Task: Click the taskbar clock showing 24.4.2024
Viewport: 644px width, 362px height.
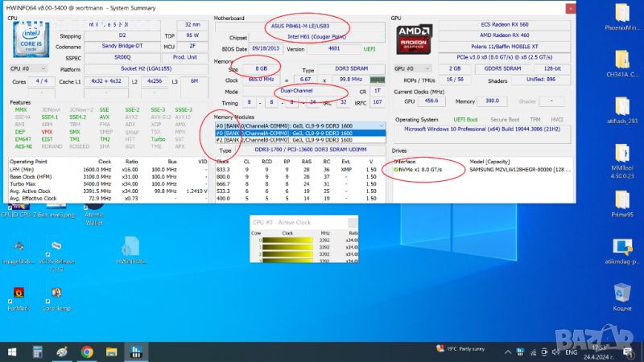Action: click(x=598, y=352)
